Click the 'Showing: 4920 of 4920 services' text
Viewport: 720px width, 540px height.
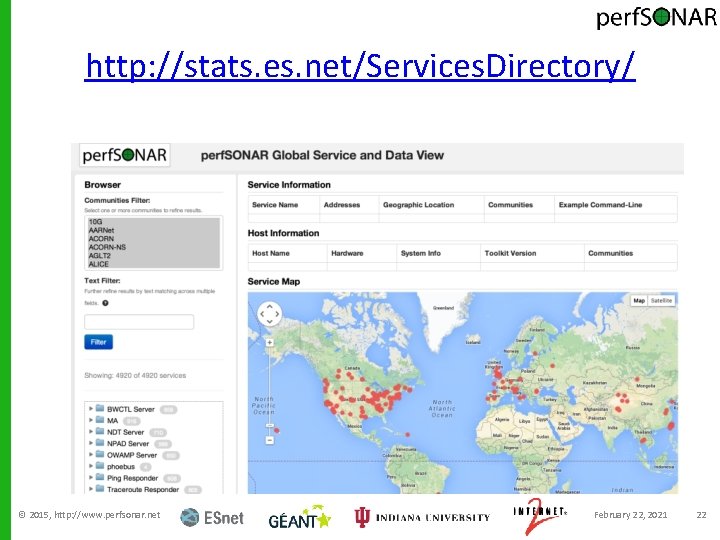point(135,376)
